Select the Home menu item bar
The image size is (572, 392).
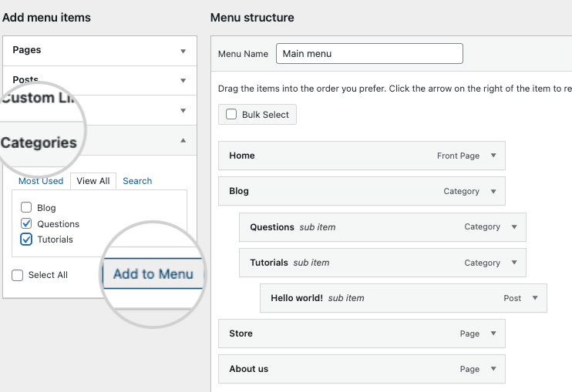[362, 156]
